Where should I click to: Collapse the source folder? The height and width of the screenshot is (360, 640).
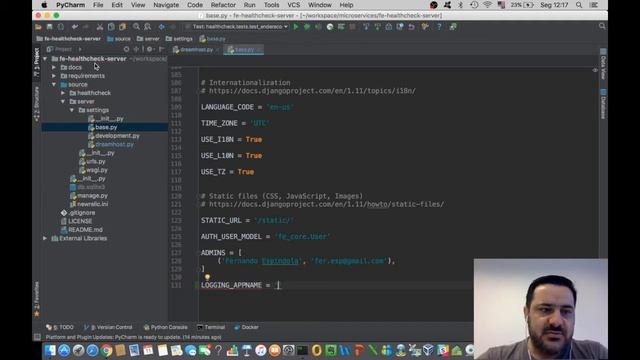pyautogui.click(x=54, y=84)
